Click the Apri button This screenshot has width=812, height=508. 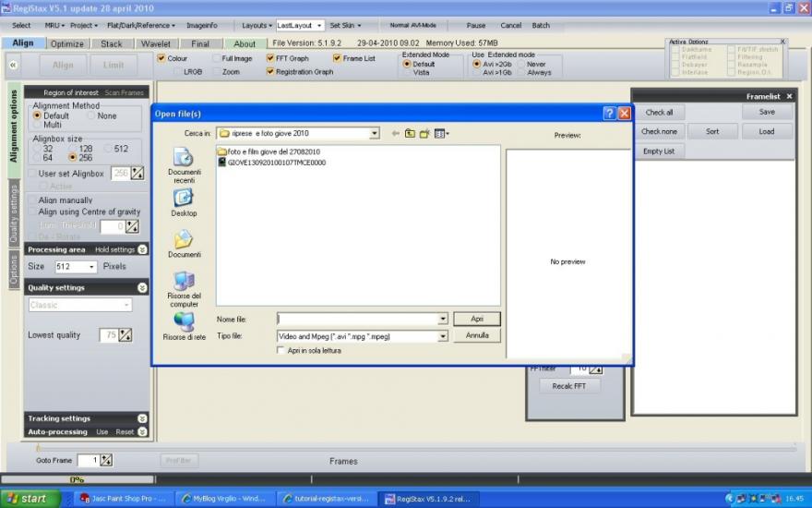[x=477, y=319]
